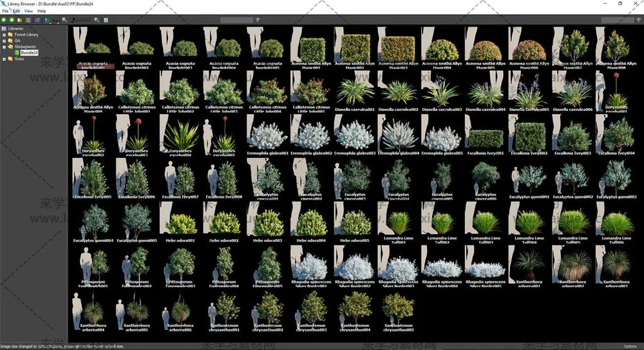Image resolution: width=644 pixels, height=350 pixels.
Task: Click the zoom in magnifier icon
Action: (x=97, y=20)
